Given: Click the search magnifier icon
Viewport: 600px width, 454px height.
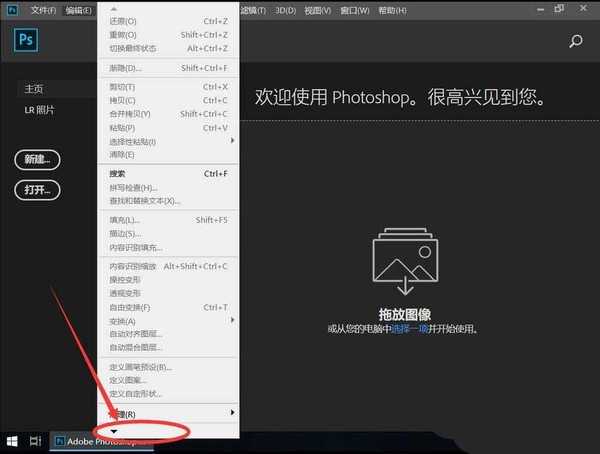Looking at the screenshot, I should click(x=575, y=41).
